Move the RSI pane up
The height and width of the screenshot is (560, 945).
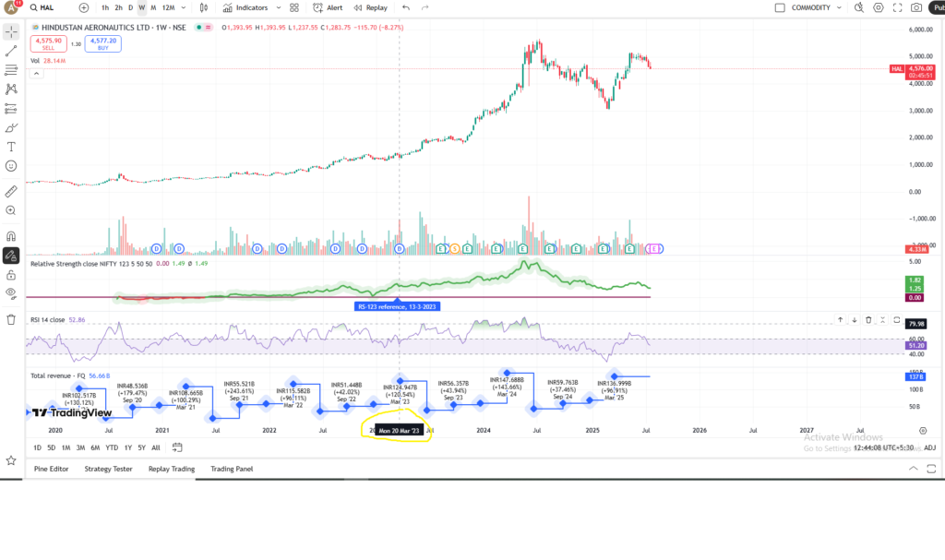840,320
